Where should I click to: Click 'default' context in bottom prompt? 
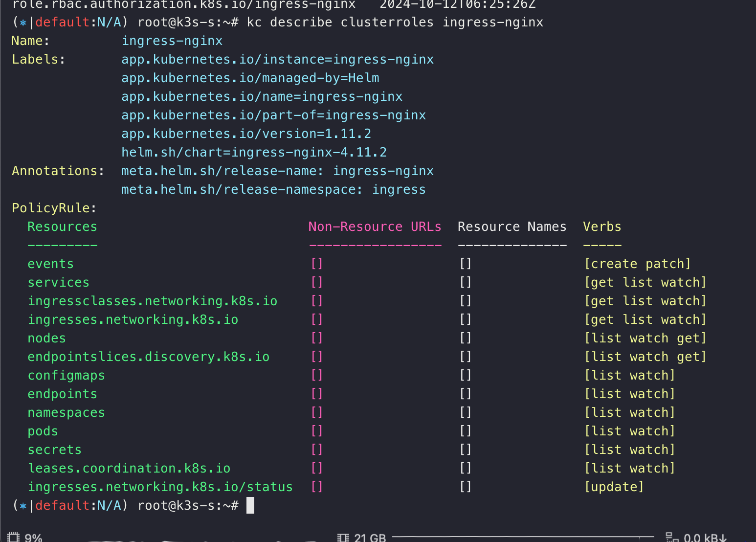63,505
